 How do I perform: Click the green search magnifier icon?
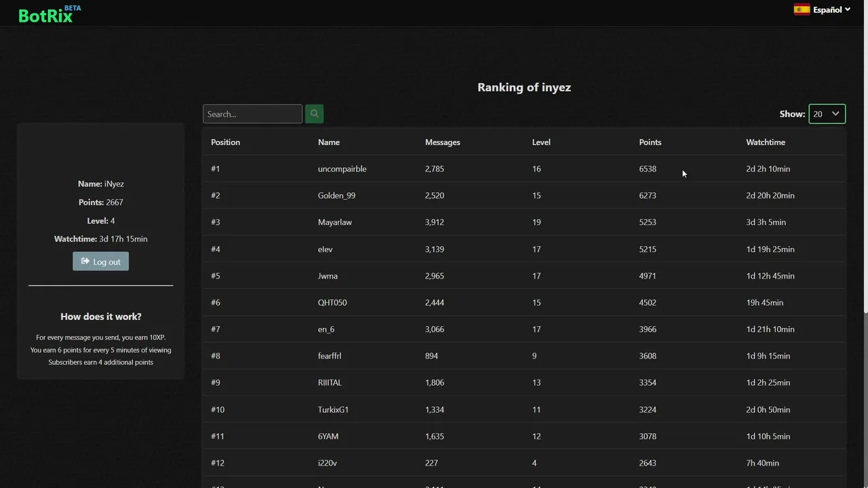314,114
